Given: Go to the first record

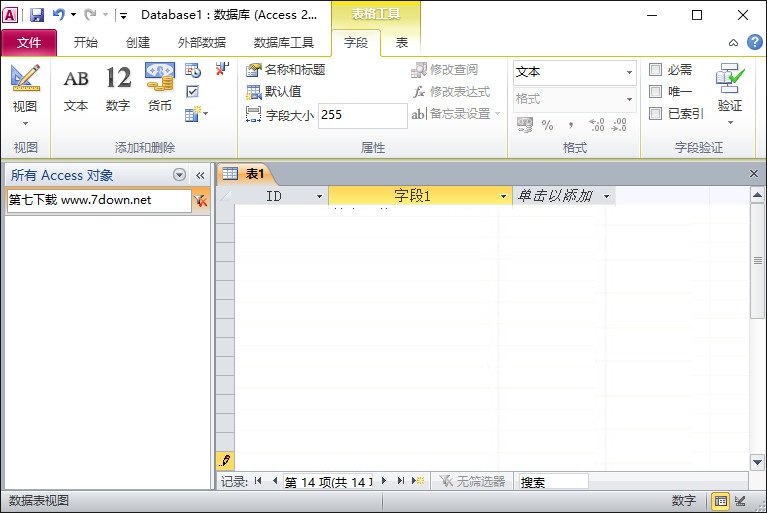Looking at the screenshot, I should (x=258, y=481).
